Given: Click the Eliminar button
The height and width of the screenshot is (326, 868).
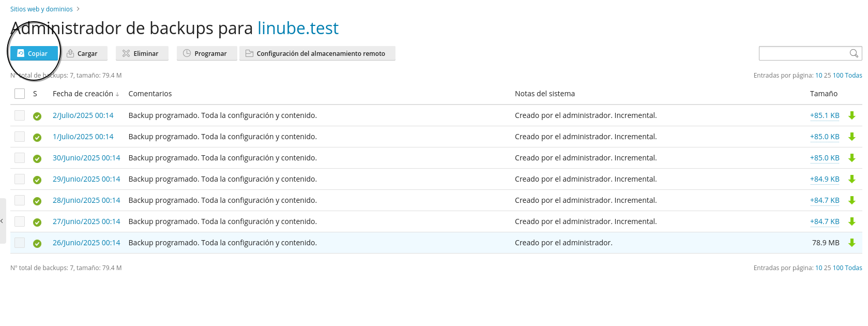Looking at the screenshot, I should pos(142,53).
